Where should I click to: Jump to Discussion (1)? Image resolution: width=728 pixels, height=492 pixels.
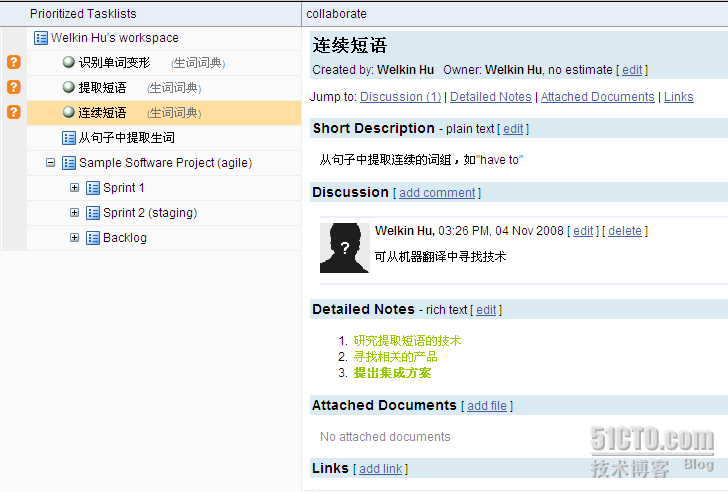point(400,97)
